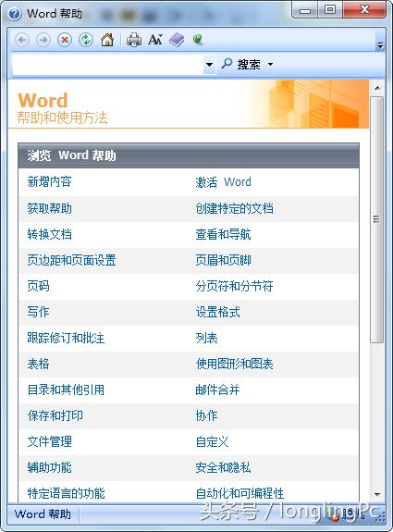Open the 新增内容 help topic
The image size is (393, 532).
pyautogui.click(x=50, y=182)
